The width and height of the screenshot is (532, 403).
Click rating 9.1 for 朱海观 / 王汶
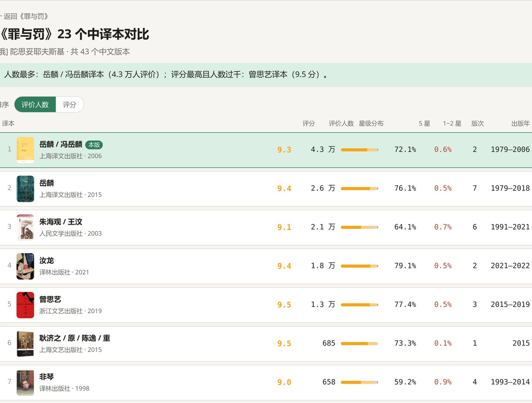[284, 227]
